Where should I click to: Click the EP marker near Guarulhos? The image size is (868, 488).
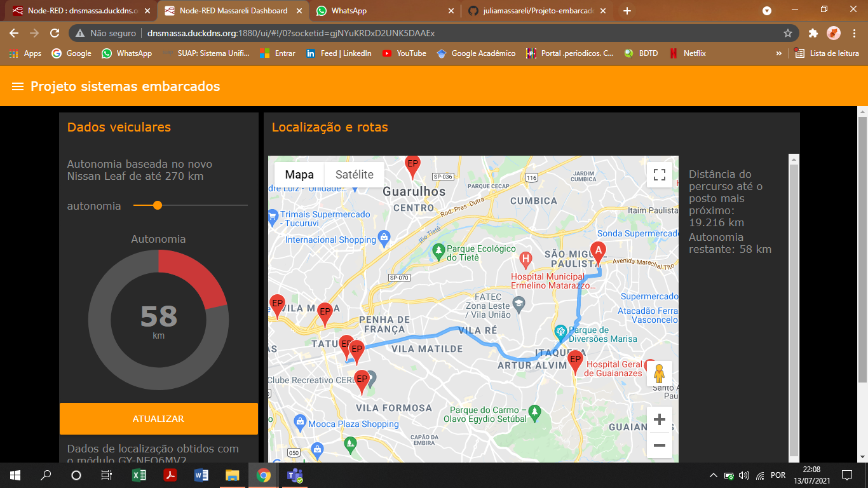click(x=413, y=167)
